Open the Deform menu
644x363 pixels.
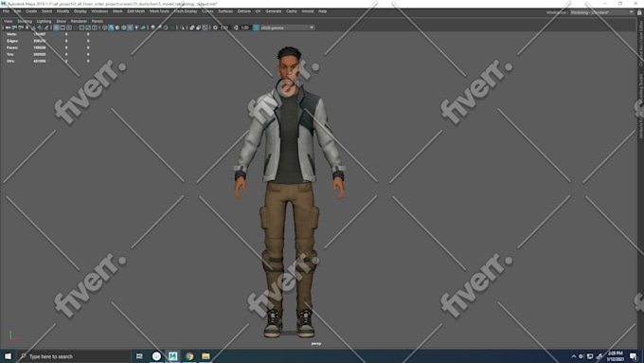click(244, 11)
